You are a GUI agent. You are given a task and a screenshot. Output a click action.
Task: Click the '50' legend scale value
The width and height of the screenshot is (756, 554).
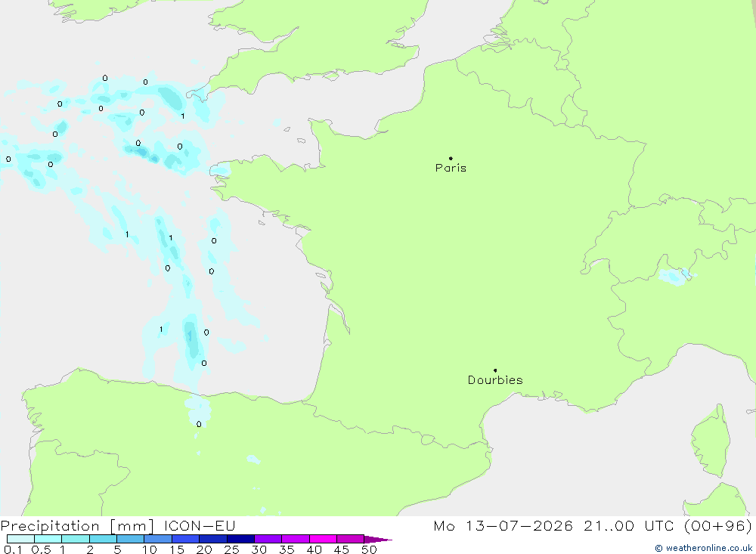[370, 549]
